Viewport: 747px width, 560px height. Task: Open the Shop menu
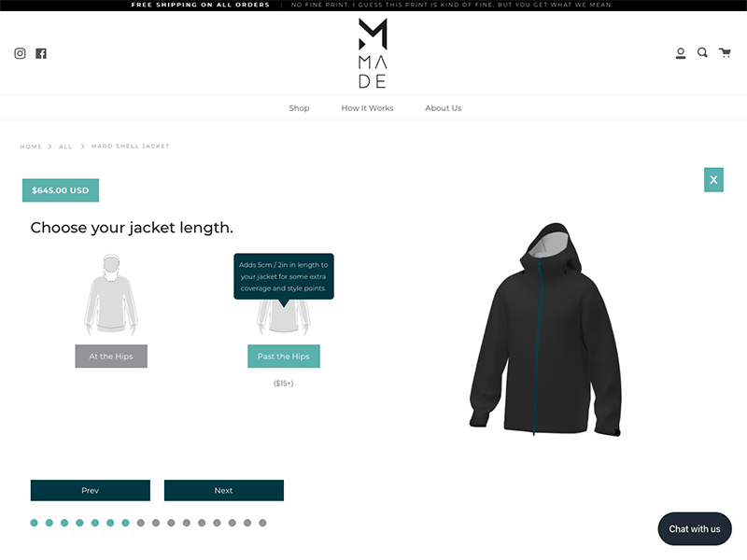299,108
